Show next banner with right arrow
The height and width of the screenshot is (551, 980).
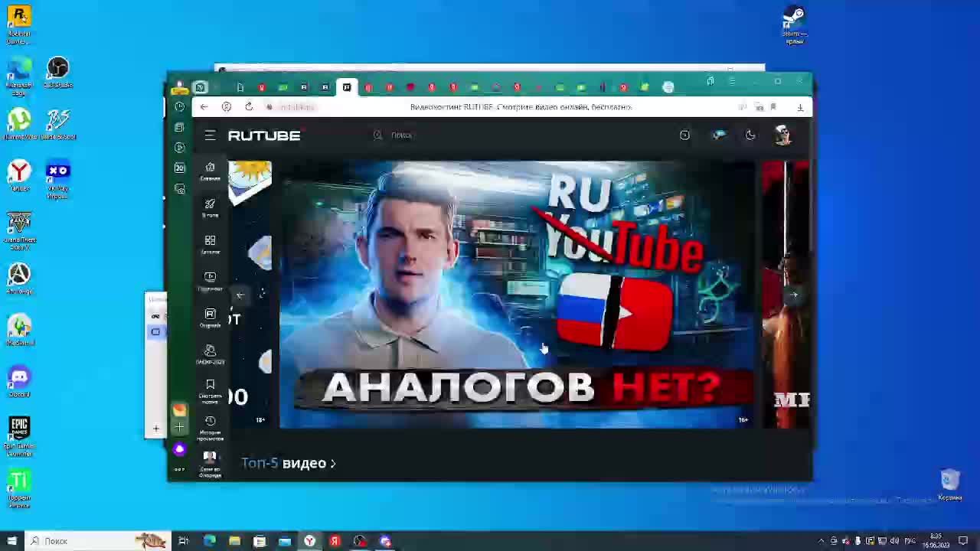[794, 295]
